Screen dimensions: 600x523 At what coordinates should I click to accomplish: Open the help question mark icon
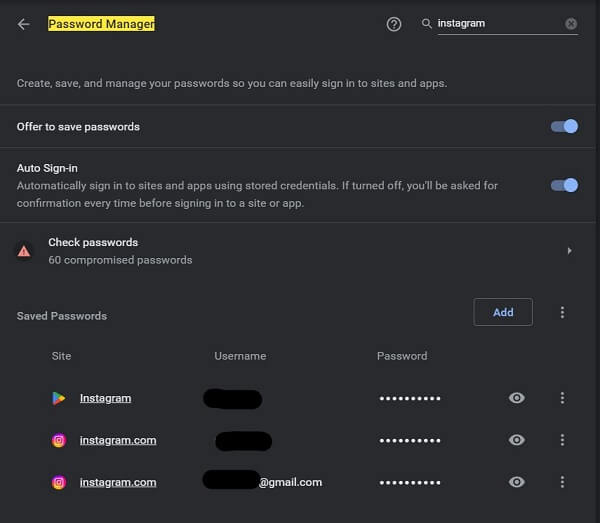394,24
